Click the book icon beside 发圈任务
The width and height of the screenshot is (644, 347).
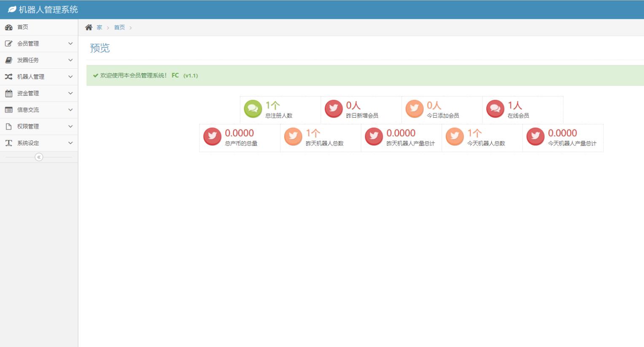(8, 60)
